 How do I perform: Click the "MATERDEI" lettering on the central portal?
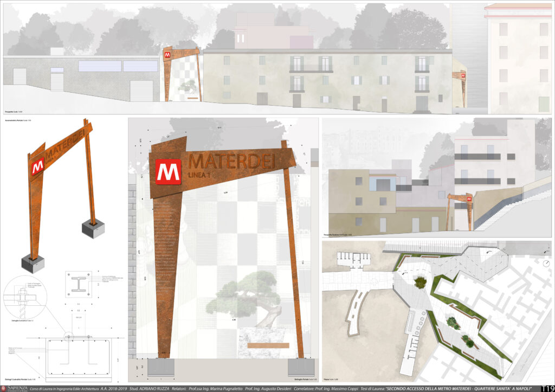coord(232,161)
